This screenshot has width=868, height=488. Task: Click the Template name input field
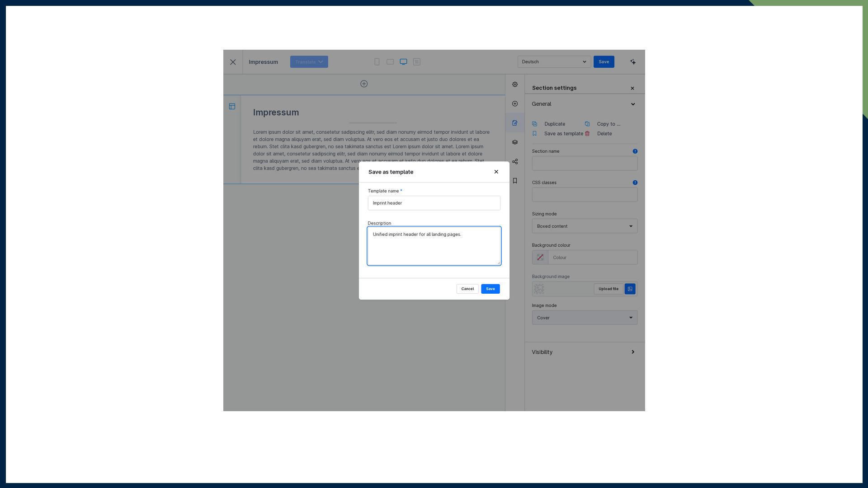434,203
